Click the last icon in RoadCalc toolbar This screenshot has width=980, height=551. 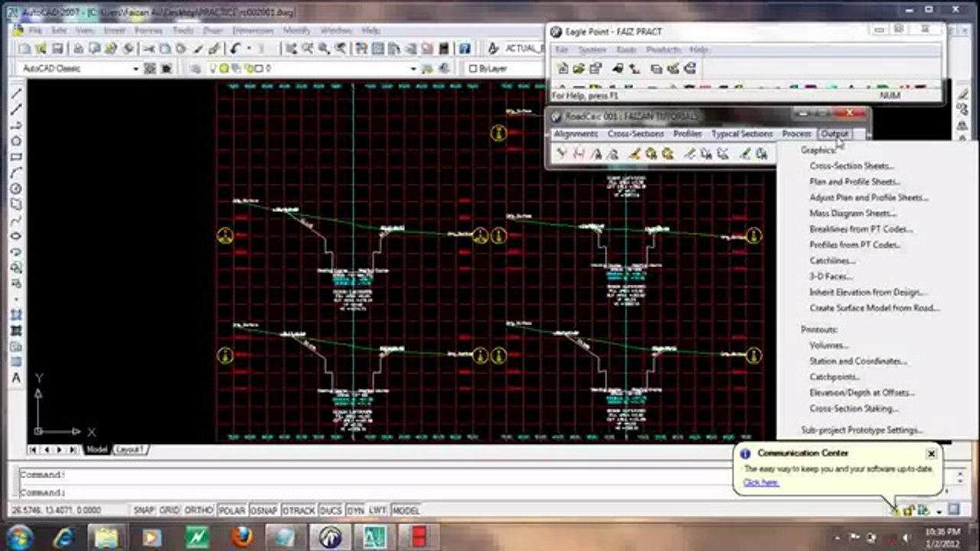(762, 154)
